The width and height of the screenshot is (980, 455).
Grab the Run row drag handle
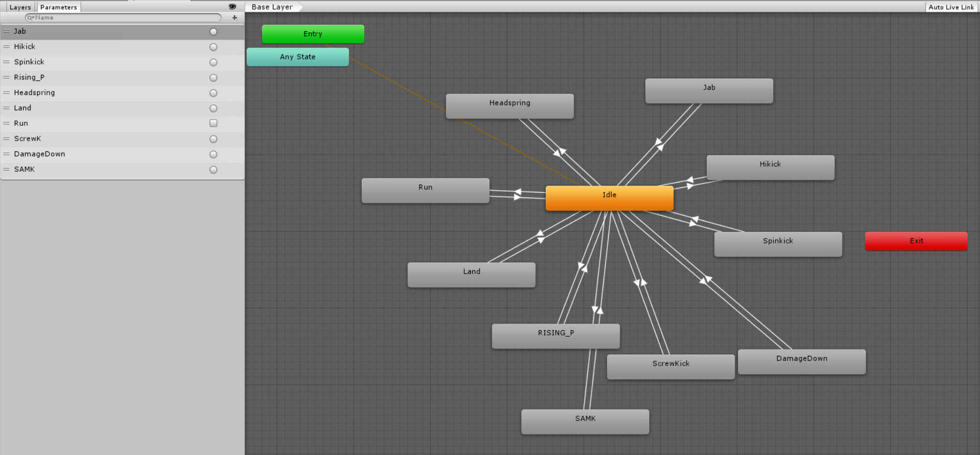point(7,123)
